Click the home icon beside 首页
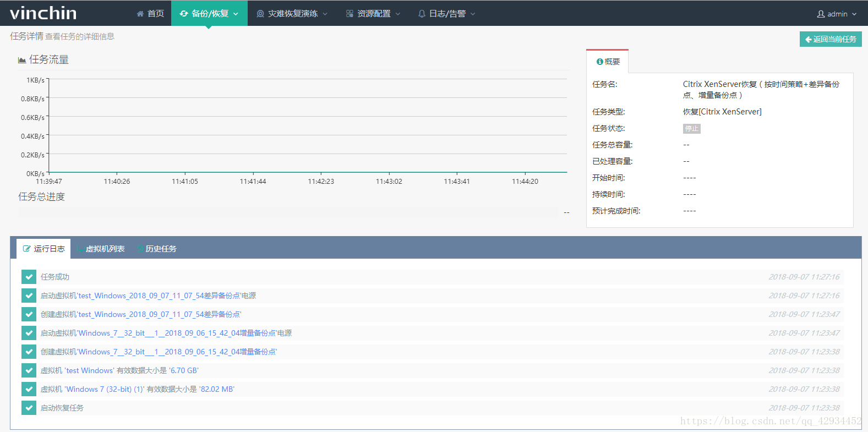 point(140,14)
